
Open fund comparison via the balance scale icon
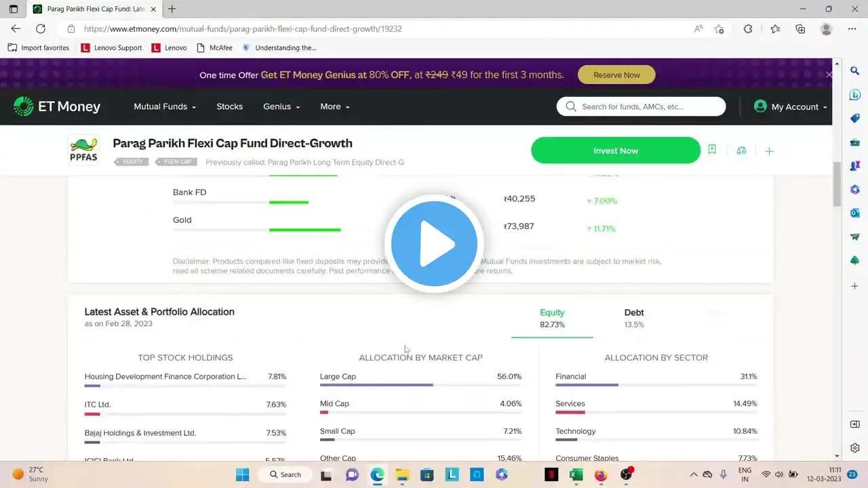(741, 150)
